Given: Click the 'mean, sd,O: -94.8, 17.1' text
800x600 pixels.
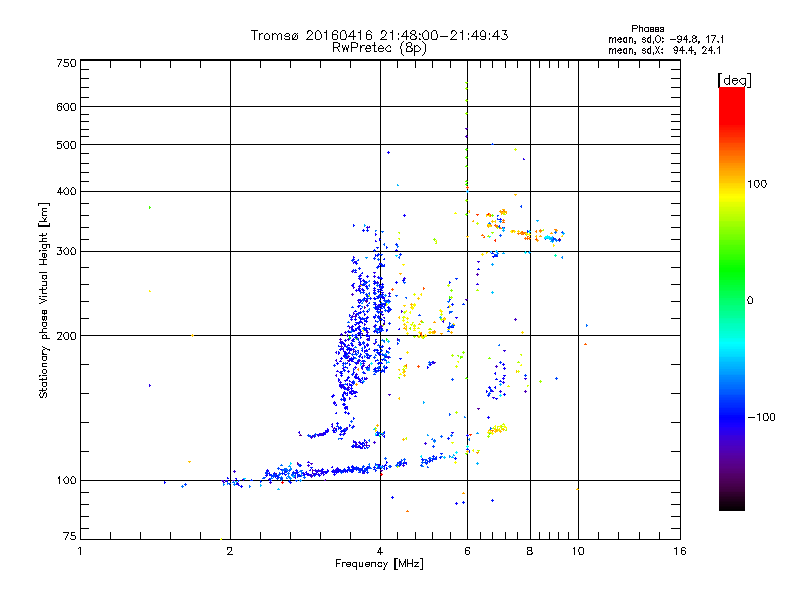Looking at the screenshot, I should (666, 39).
